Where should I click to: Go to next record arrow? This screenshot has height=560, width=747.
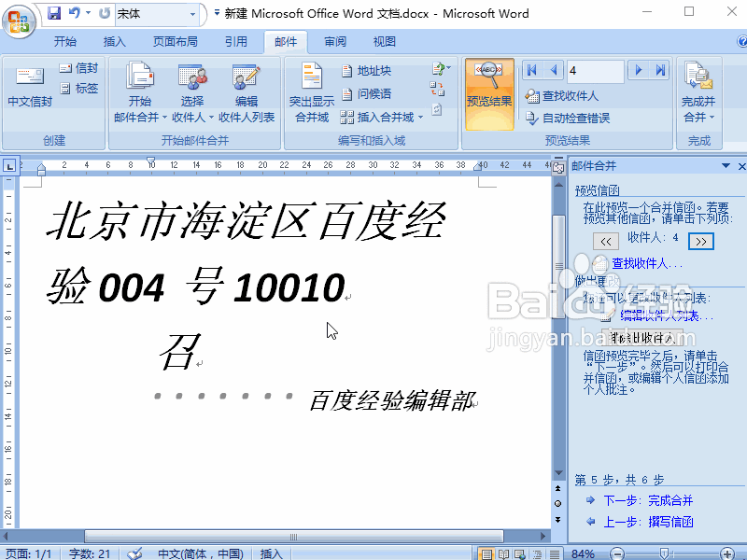tap(639, 71)
